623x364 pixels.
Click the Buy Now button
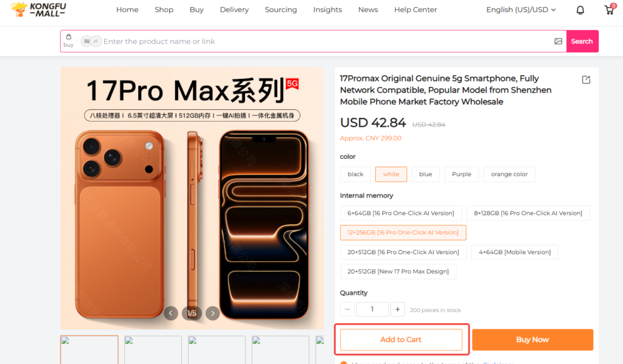pyautogui.click(x=532, y=340)
